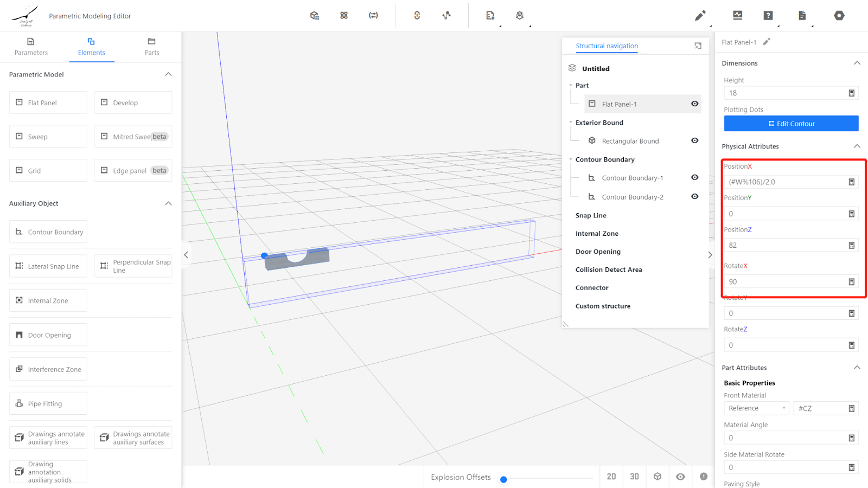Image resolution: width=868 pixels, height=488 pixels.
Task: Click the help question mark icon
Action: pos(768,16)
